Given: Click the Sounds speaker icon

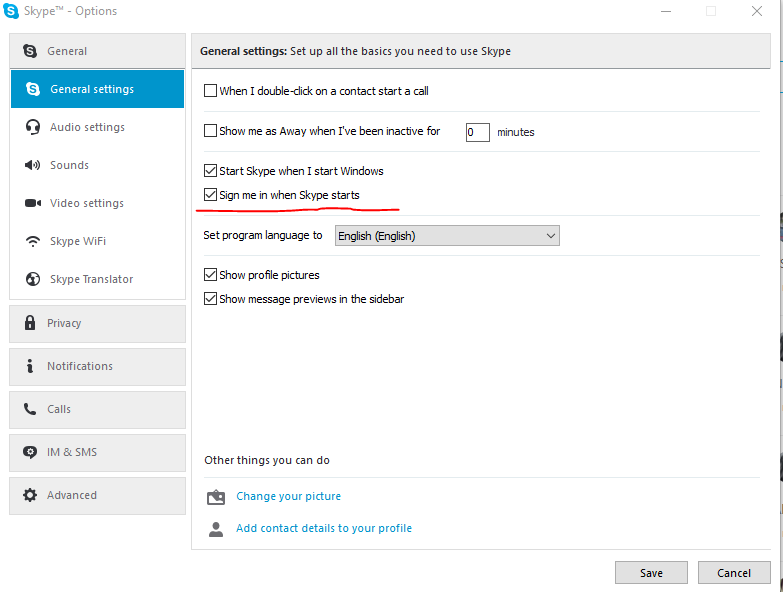Looking at the screenshot, I should pos(32,165).
